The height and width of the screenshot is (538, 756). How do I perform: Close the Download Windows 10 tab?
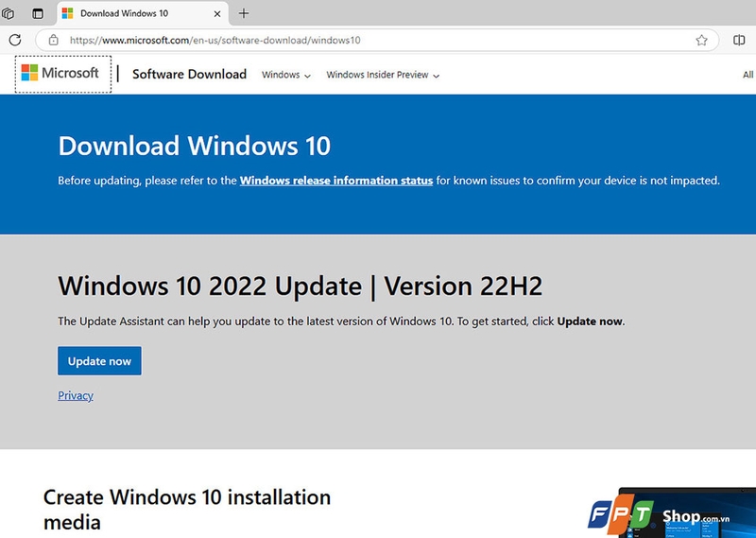[217, 14]
